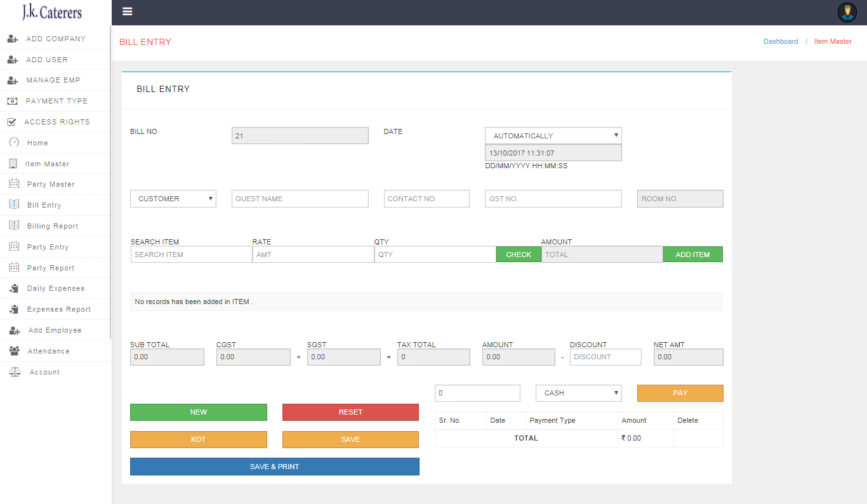Select the Home icon in the sidebar
The image size is (867, 504).
(x=13, y=142)
